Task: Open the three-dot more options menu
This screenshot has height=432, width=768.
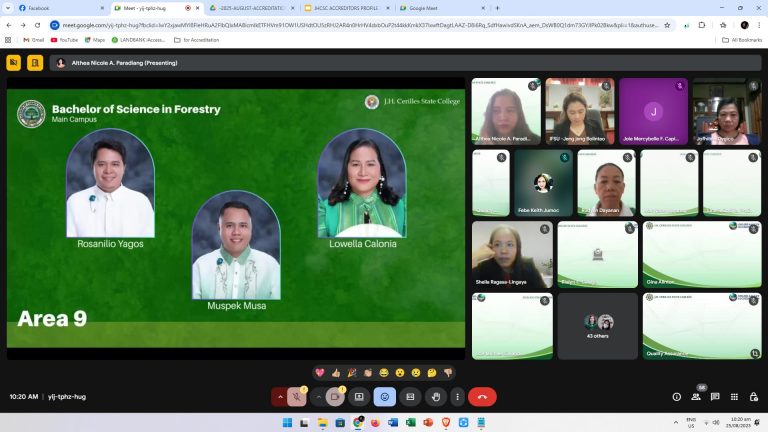Action: (x=457, y=397)
